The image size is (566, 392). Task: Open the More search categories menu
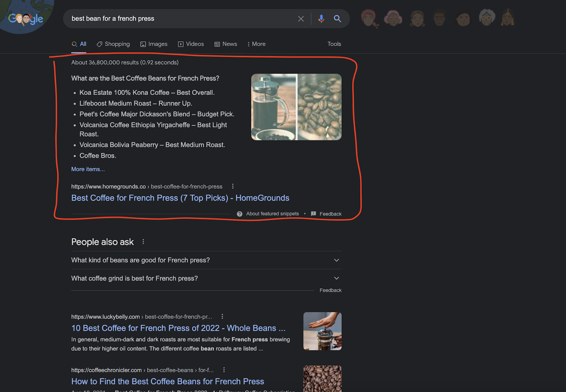(256, 44)
